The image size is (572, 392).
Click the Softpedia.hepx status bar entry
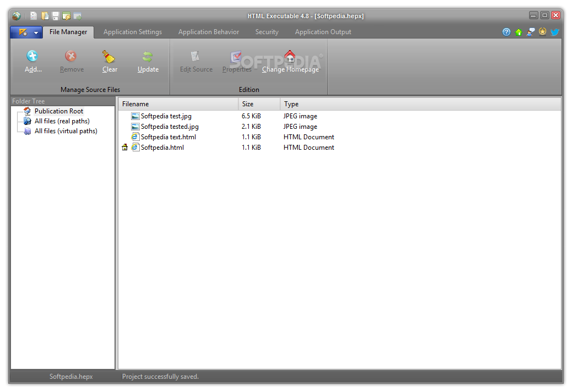[71, 377]
